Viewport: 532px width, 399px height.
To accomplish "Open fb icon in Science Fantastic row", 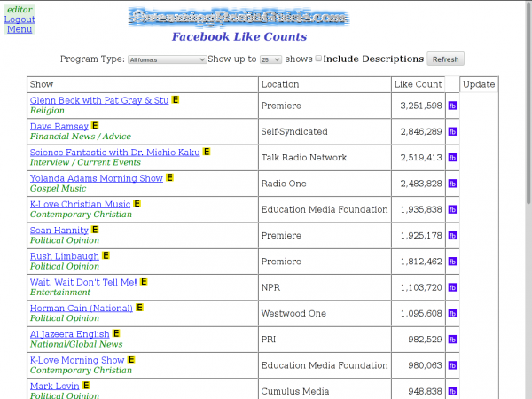I will (452, 158).
